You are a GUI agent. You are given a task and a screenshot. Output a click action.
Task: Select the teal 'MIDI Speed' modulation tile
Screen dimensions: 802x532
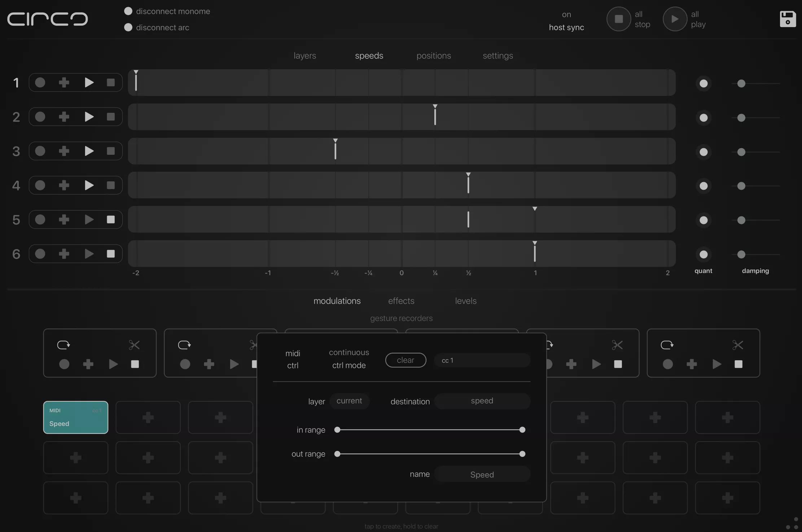tap(75, 417)
